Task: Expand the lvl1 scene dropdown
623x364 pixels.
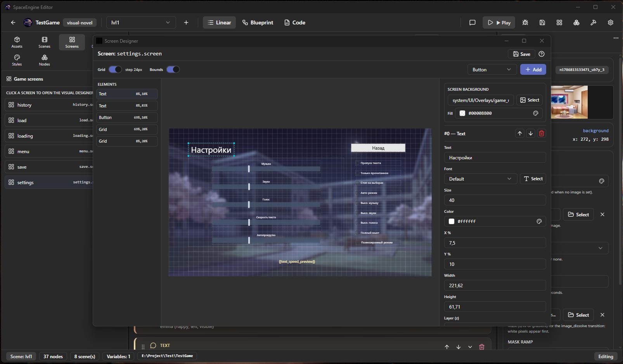Action: (141, 22)
